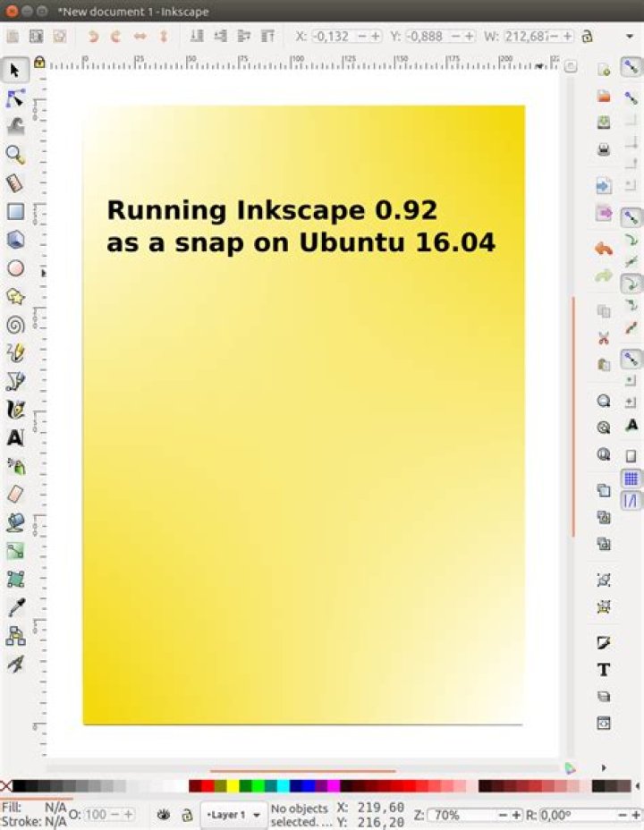Image resolution: width=644 pixels, height=830 pixels.
Task: Toggle Layer 1 lock icon
Action: (x=186, y=815)
